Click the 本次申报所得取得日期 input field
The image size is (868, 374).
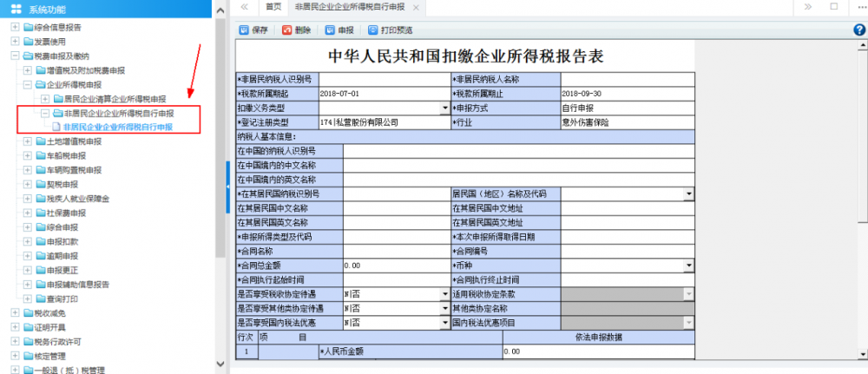[x=628, y=237]
